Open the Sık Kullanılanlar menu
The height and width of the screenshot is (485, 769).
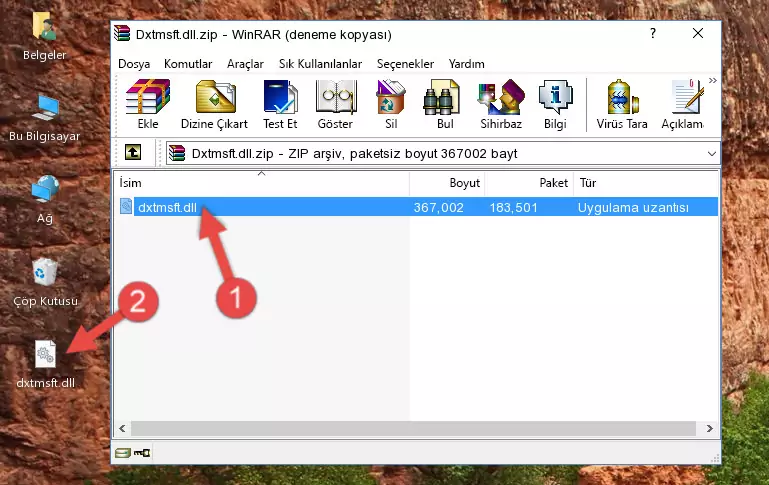point(320,64)
